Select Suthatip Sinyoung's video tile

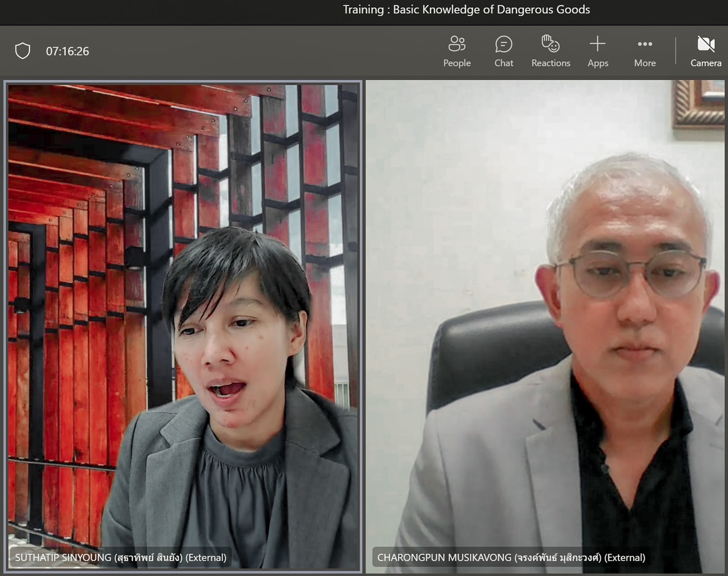click(183, 326)
